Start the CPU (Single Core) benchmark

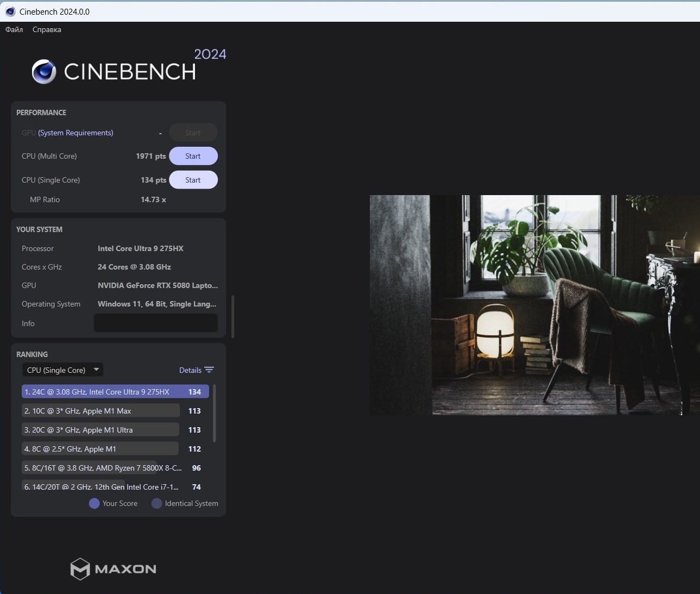click(193, 180)
